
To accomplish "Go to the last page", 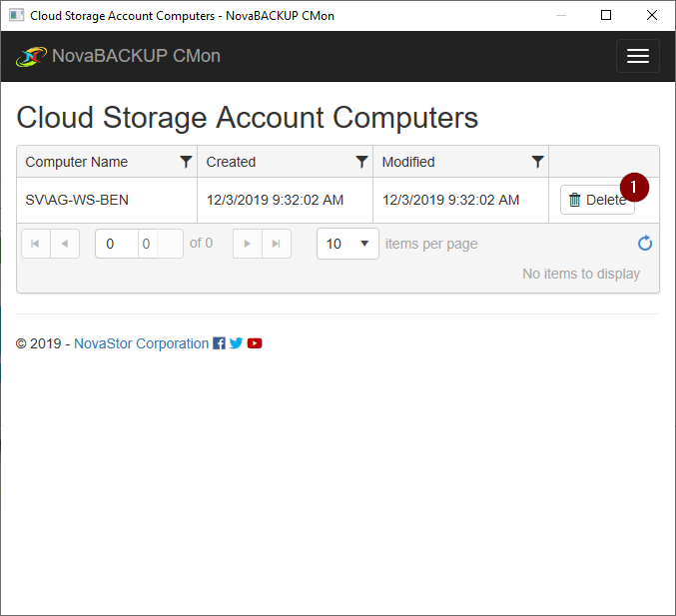I will [277, 244].
